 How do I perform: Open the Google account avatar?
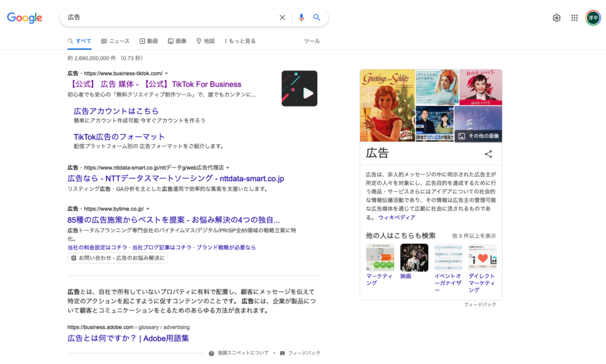click(592, 18)
